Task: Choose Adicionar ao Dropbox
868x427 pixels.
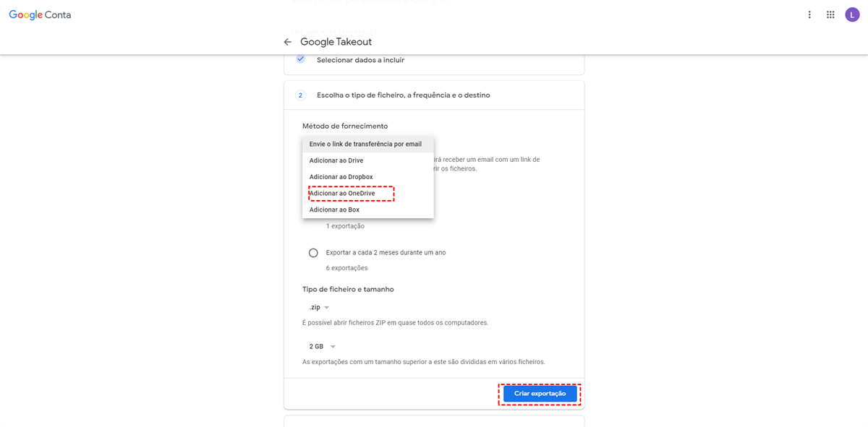Action: [x=368, y=177]
